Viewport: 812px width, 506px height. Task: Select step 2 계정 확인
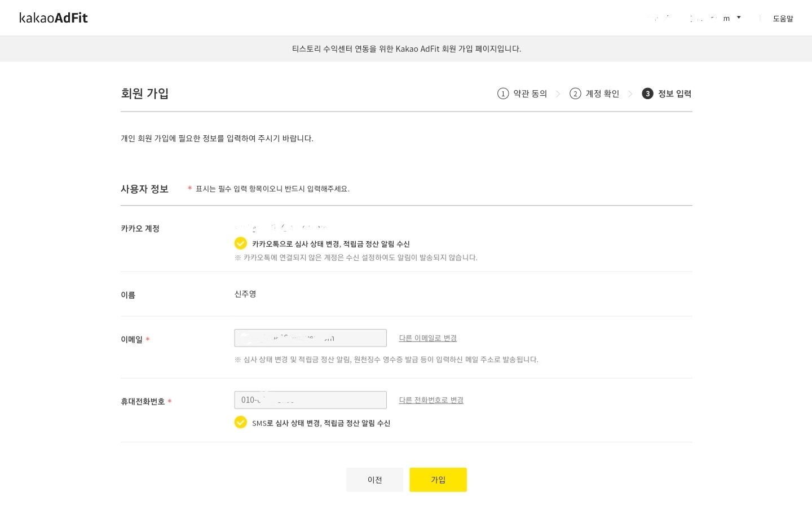[594, 94]
